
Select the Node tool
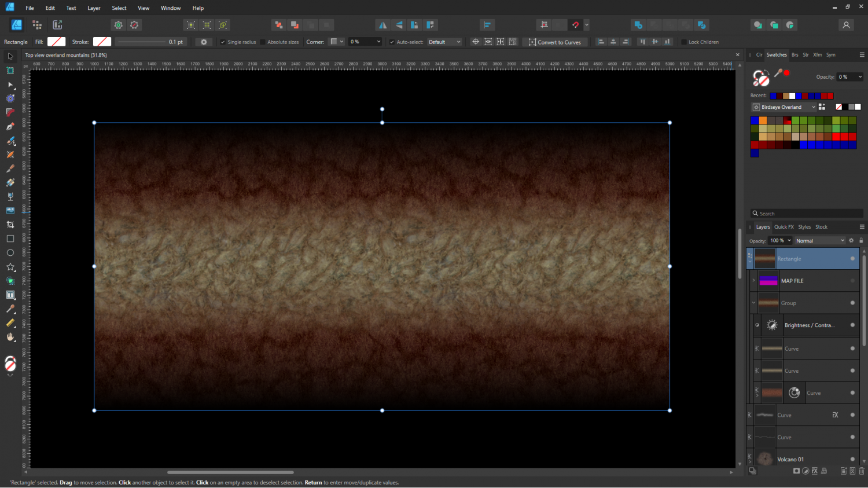point(10,85)
